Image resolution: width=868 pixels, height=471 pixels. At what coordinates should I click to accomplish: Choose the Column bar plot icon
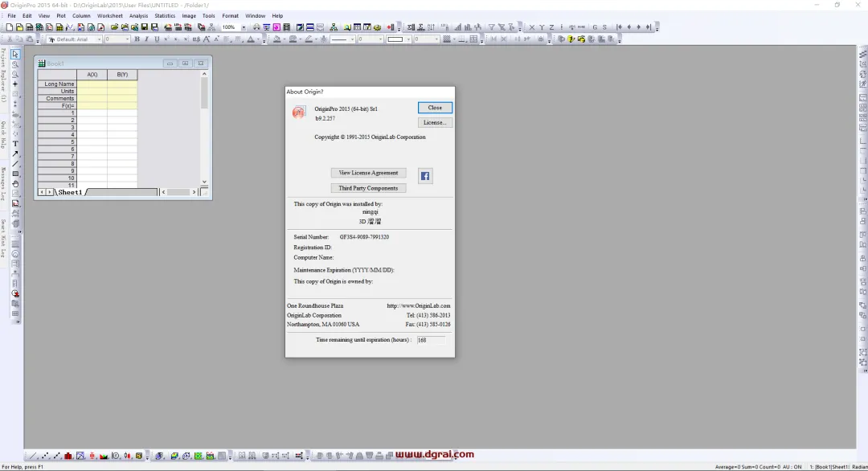68,456
